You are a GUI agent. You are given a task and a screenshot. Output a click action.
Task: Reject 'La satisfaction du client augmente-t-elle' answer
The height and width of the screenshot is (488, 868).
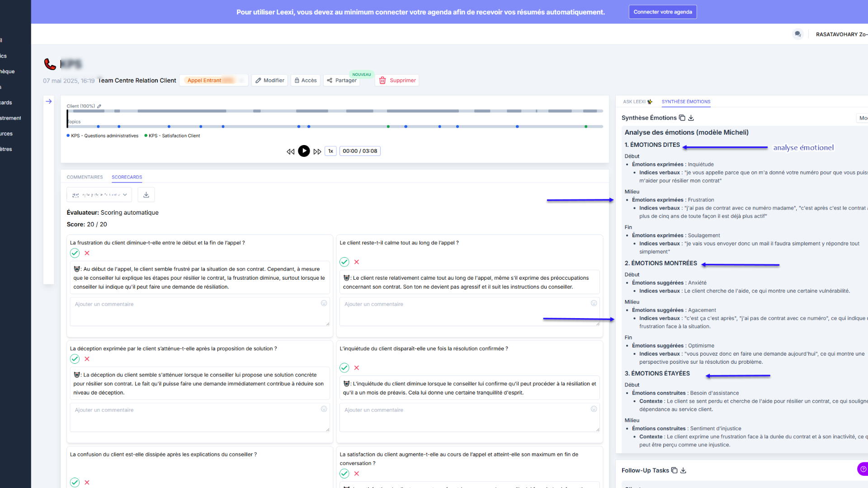pos(357,474)
